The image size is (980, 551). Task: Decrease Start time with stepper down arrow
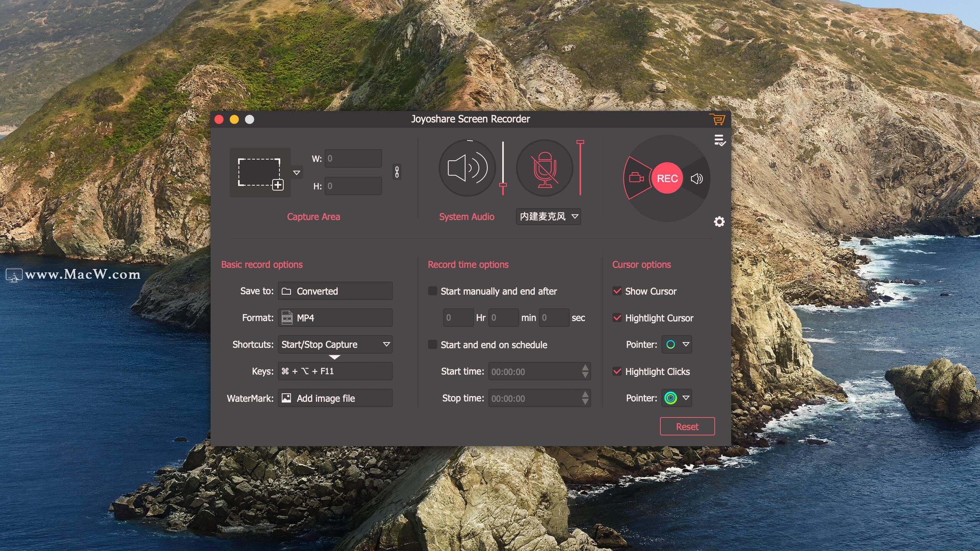click(x=585, y=375)
